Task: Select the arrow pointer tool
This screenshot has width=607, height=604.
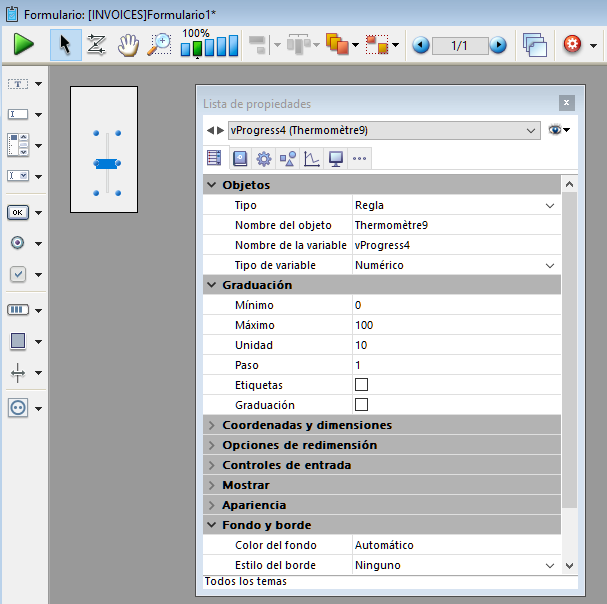Action: pyautogui.click(x=66, y=45)
